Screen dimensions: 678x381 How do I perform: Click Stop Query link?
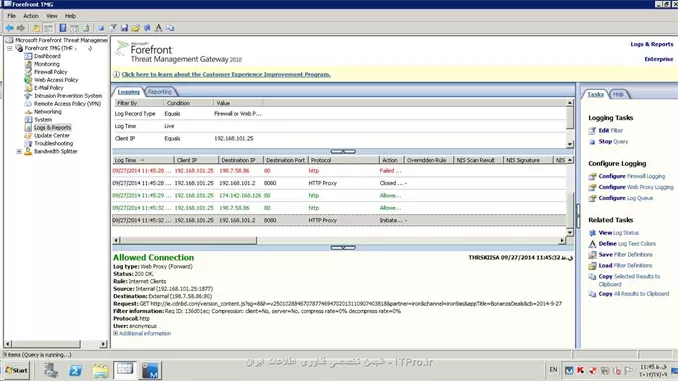click(x=613, y=141)
